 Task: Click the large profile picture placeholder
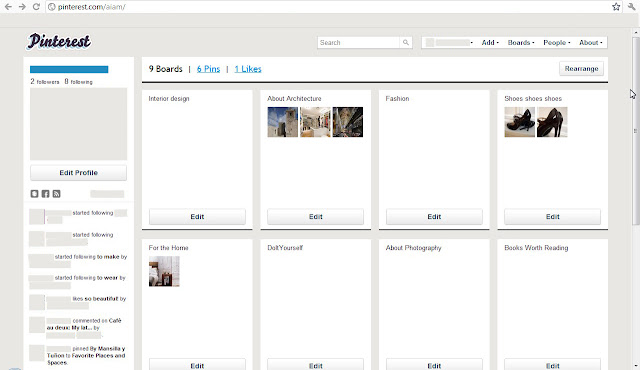pos(78,124)
